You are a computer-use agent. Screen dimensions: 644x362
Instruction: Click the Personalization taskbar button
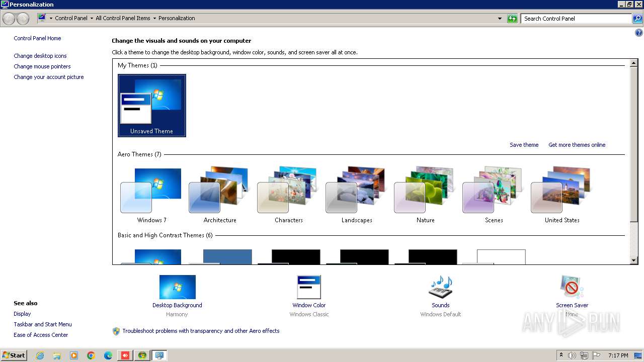pos(159,355)
